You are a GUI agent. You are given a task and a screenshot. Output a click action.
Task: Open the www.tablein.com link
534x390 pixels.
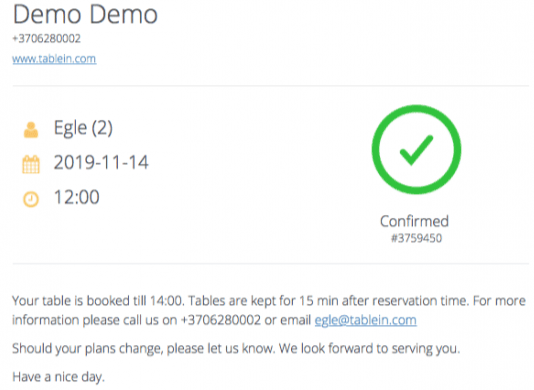click(x=54, y=59)
